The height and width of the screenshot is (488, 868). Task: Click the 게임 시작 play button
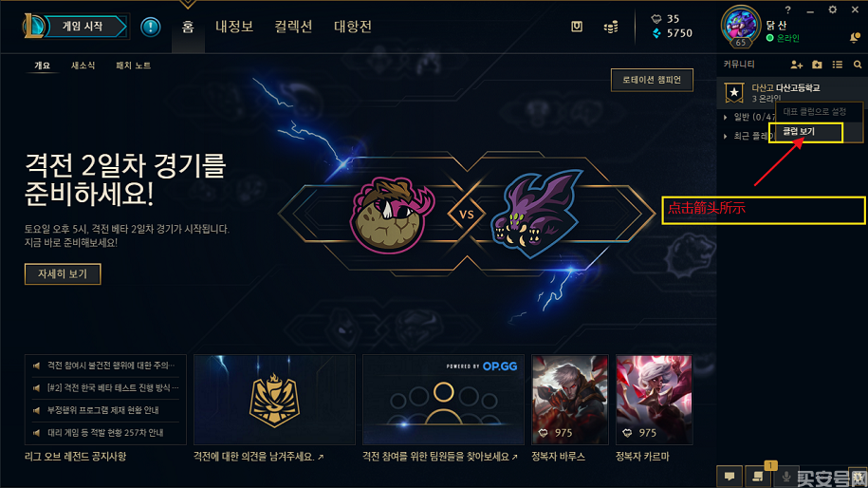(x=83, y=26)
